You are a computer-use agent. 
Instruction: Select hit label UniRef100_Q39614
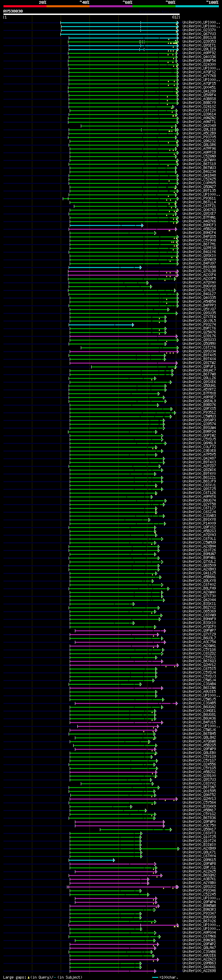pos(199,114)
